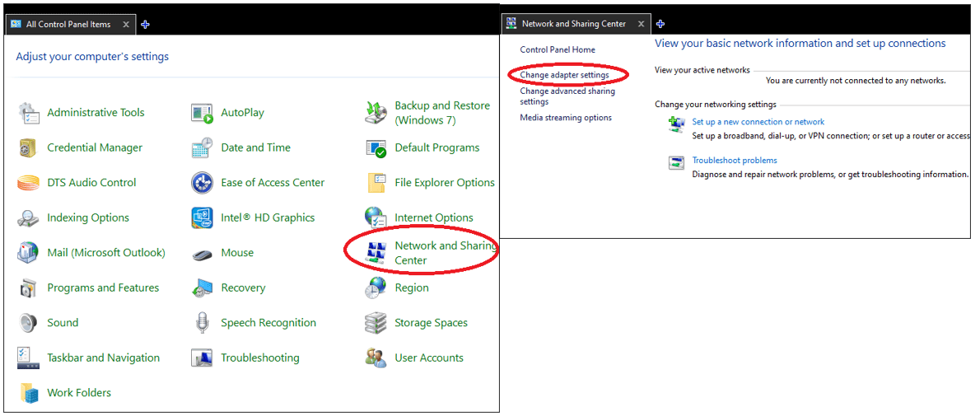Image resolution: width=980 pixels, height=416 pixels.
Task: Click the new connection setup icon
Action: (x=676, y=124)
